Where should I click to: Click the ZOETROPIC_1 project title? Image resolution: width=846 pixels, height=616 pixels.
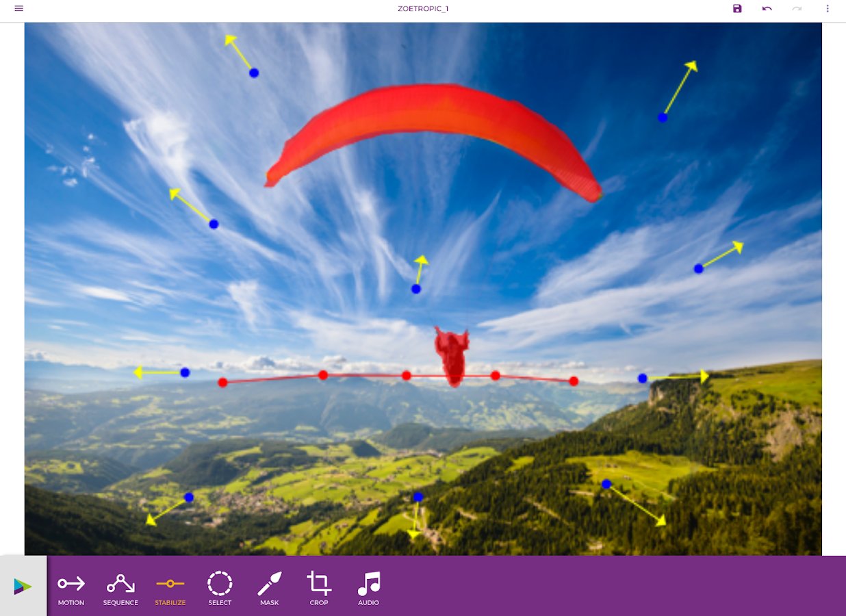(423, 9)
